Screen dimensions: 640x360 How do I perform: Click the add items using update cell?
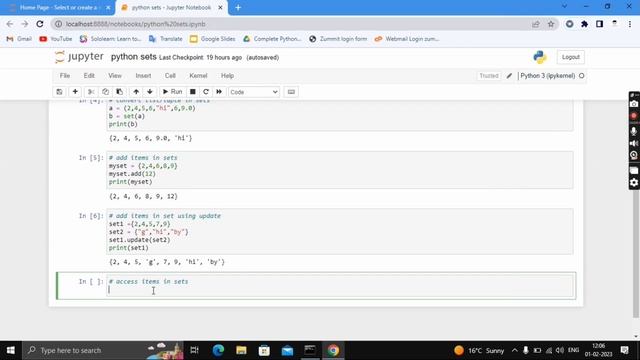(340, 231)
